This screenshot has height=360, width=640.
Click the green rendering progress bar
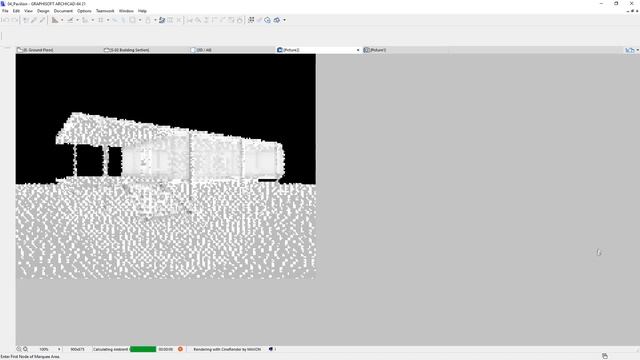(143, 349)
